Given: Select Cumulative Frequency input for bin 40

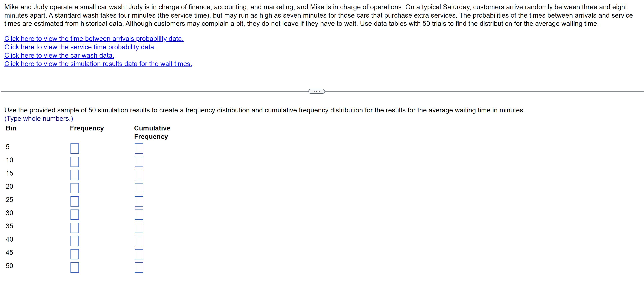Looking at the screenshot, I should click(139, 241).
